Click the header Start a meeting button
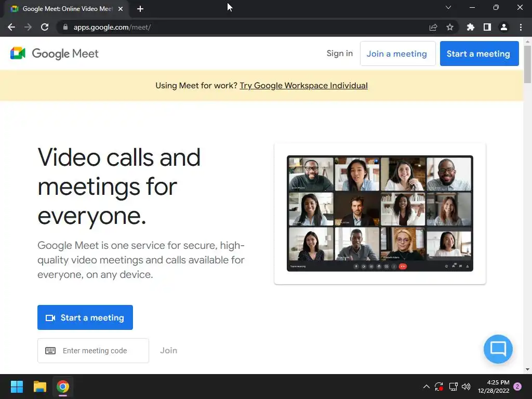Screen dimensions: 532x399 coord(479,54)
